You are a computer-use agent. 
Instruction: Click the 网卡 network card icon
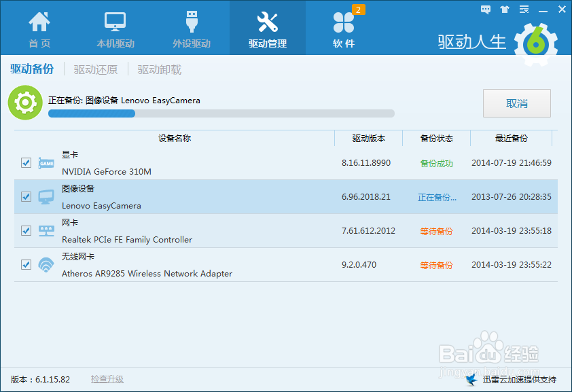click(x=46, y=231)
